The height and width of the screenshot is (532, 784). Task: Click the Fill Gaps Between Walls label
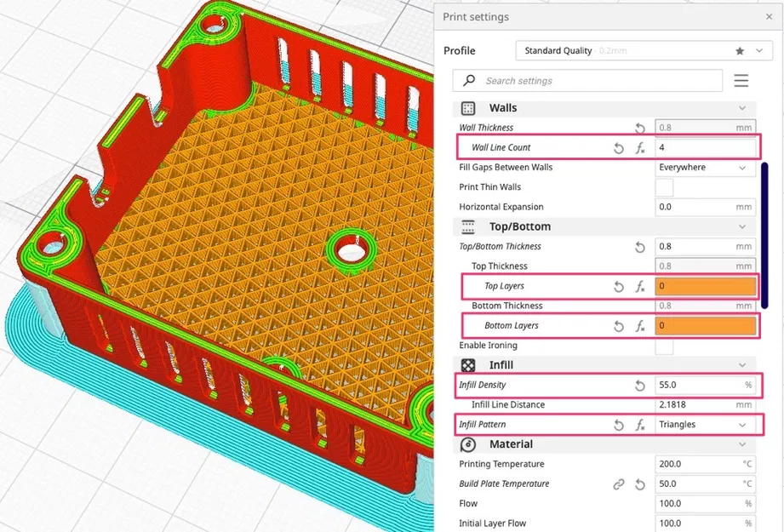506,168
